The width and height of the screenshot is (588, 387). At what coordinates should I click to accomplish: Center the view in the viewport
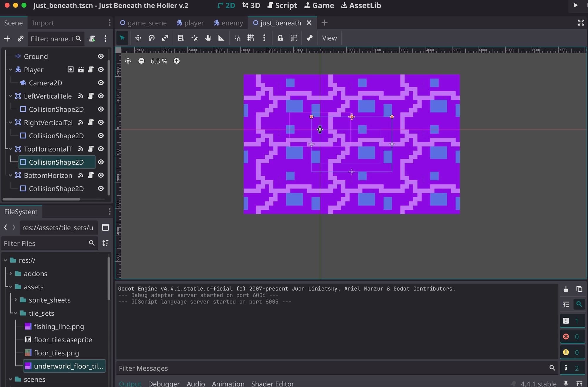[128, 61]
